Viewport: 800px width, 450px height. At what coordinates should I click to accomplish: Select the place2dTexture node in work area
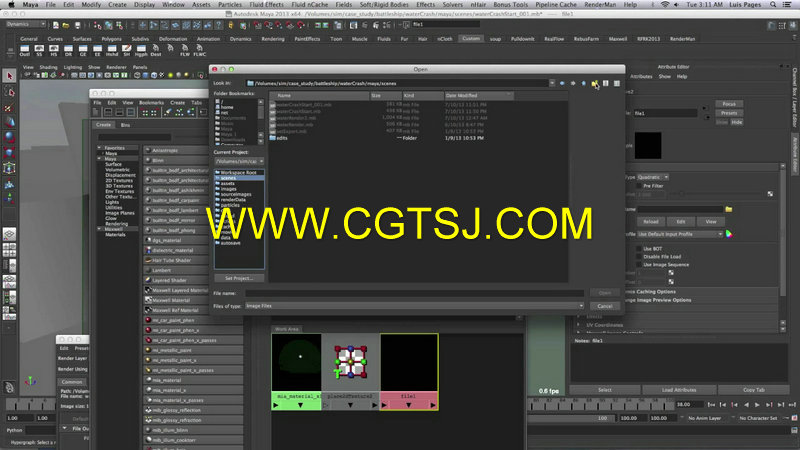(351, 371)
